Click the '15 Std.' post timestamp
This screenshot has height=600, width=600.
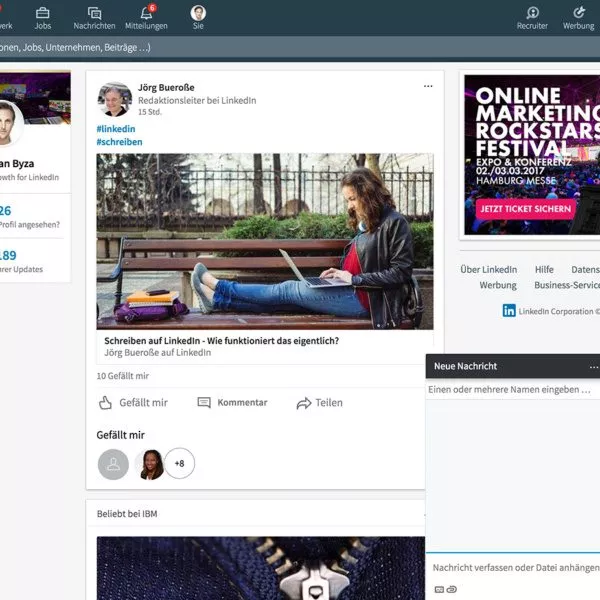[150, 112]
